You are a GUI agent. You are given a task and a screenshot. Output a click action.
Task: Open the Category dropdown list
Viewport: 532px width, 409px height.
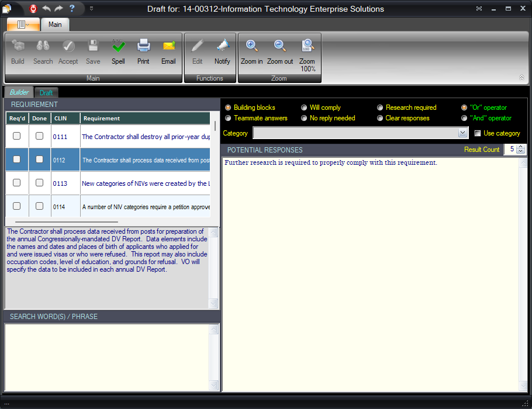(462, 133)
